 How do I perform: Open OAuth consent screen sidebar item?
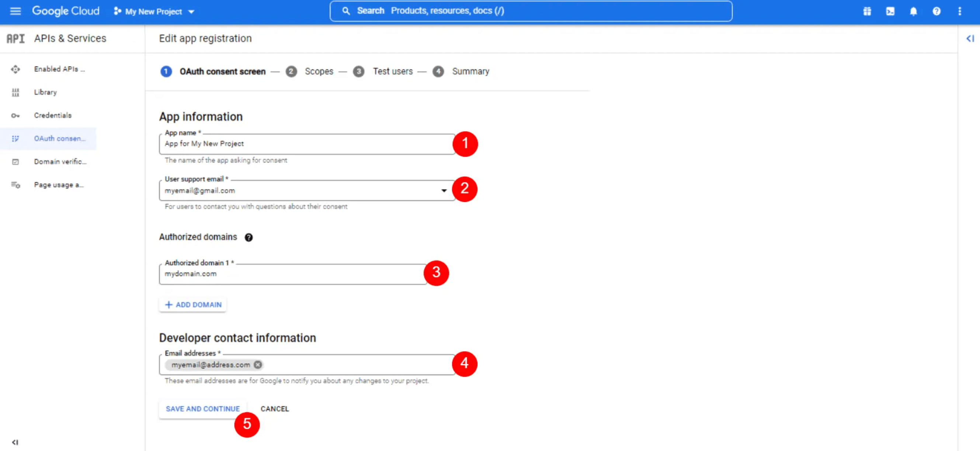click(48, 139)
